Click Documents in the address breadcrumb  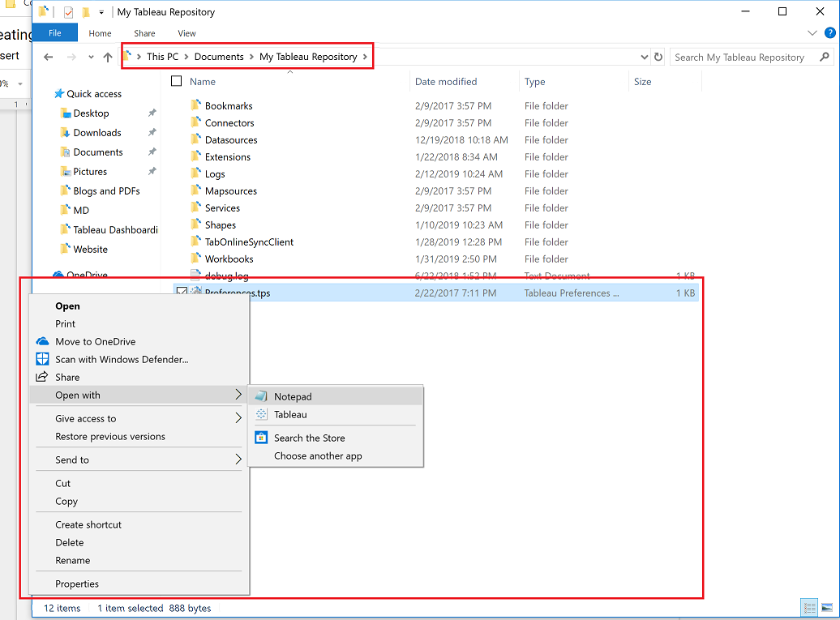click(219, 57)
